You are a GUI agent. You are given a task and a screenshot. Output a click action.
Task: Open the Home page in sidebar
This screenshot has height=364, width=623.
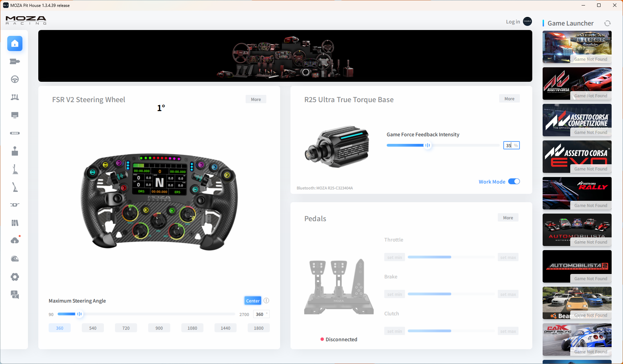tap(15, 43)
